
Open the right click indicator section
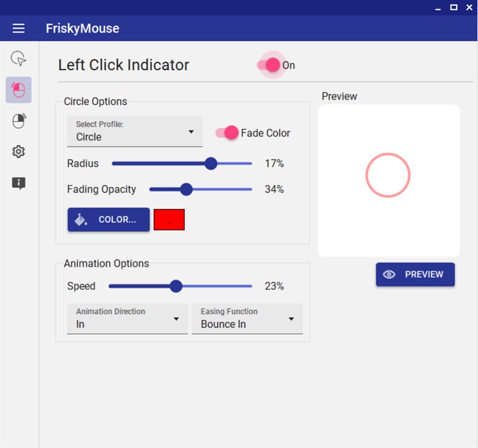tap(18, 120)
